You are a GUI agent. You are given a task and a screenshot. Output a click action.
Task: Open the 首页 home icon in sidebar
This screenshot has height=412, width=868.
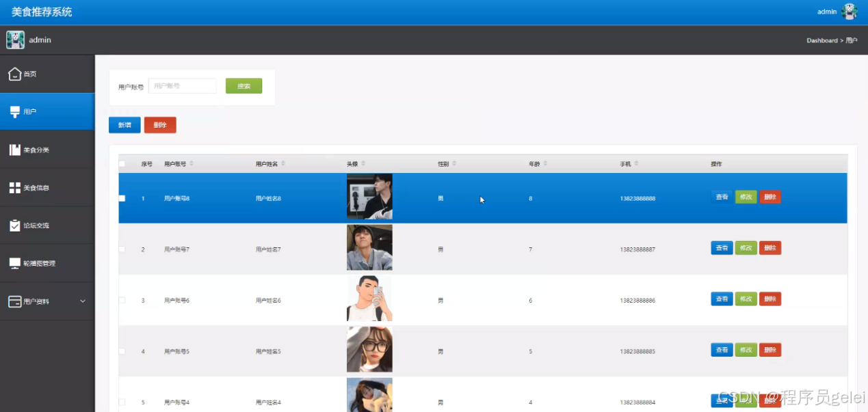coord(14,74)
